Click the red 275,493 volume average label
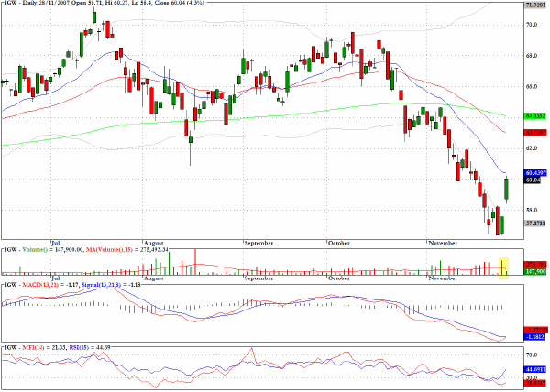The image size is (550, 392). 535,265
